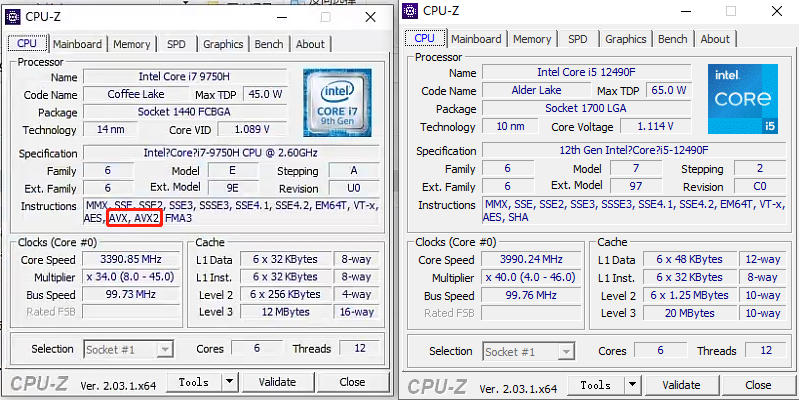Click Socket 1700 LGA package value
Image resolution: width=799 pixels, height=400 pixels.
click(587, 109)
